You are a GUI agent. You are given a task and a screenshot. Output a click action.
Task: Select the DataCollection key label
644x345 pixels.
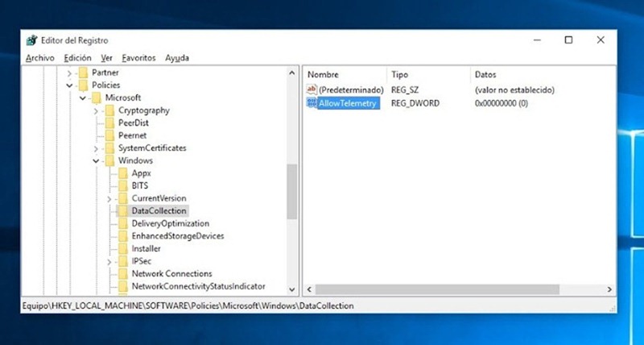[159, 211]
